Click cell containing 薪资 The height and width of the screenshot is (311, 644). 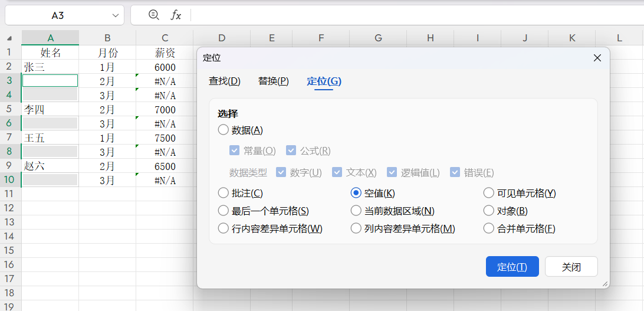165,53
